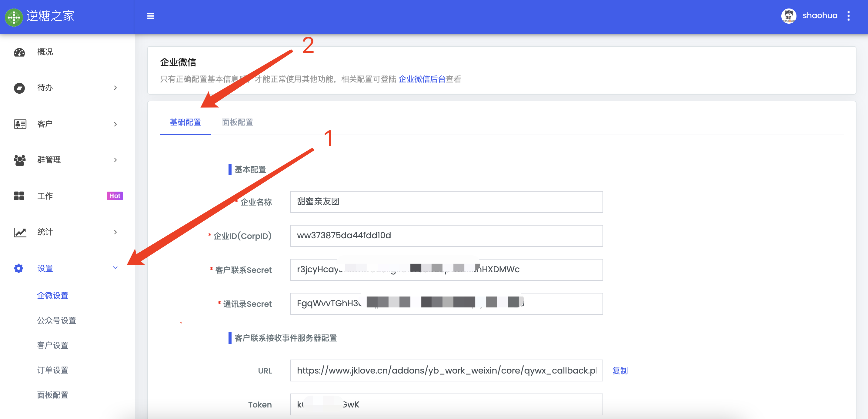Click the 设置 gear icon
The height and width of the screenshot is (419, 868).
pyautogui.click(x=19, y=268)
